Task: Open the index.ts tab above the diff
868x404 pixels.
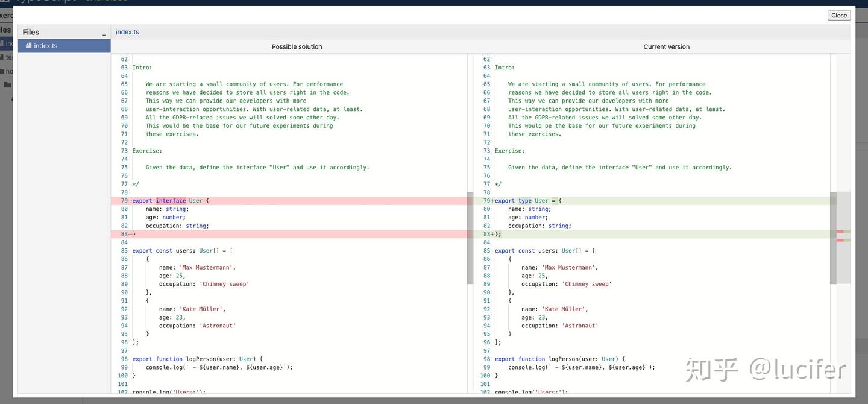Action: point(127,32)
